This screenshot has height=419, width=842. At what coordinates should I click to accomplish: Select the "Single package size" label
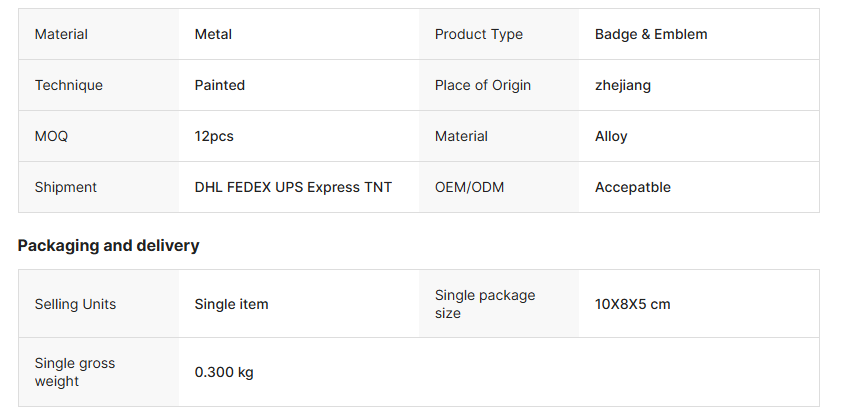(x=485, y=304)
